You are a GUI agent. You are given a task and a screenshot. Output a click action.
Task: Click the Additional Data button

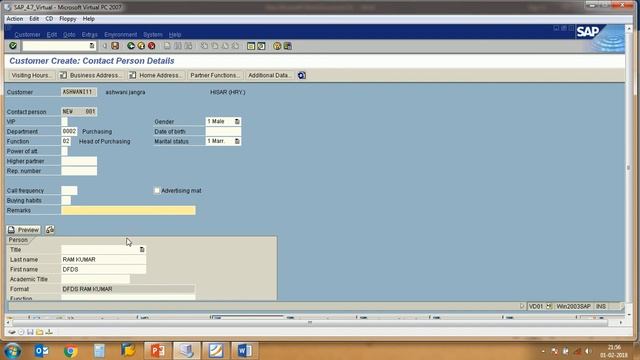coord(269,76)
